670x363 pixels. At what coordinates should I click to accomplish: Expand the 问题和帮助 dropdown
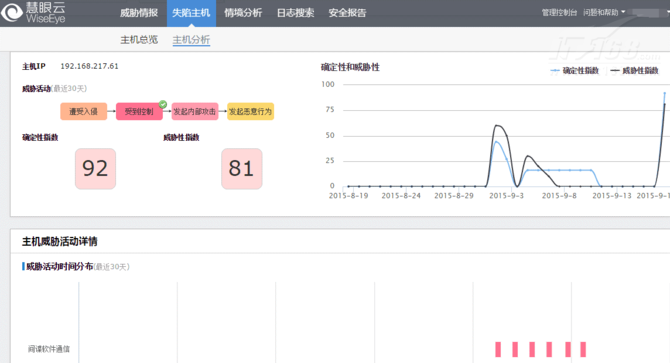coord(604,12)
